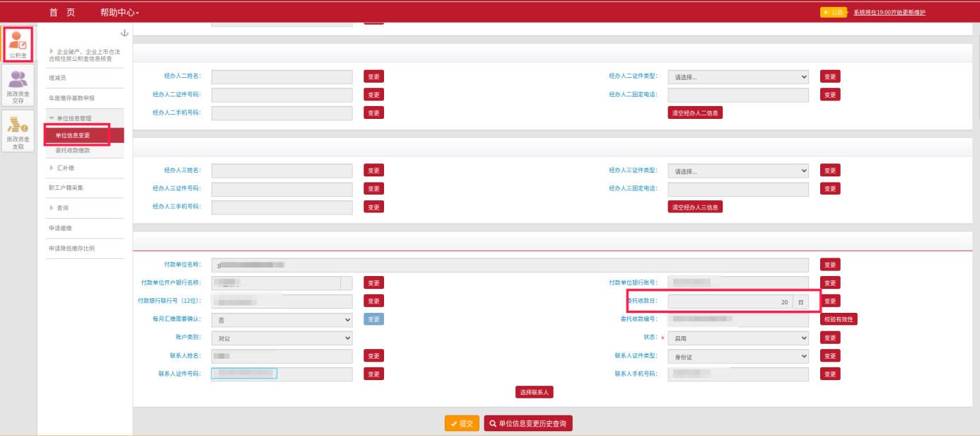Screen dimensions: 980x436
Task: Open the 经办人二证件类型 dropdown
Action: point(738,76)
